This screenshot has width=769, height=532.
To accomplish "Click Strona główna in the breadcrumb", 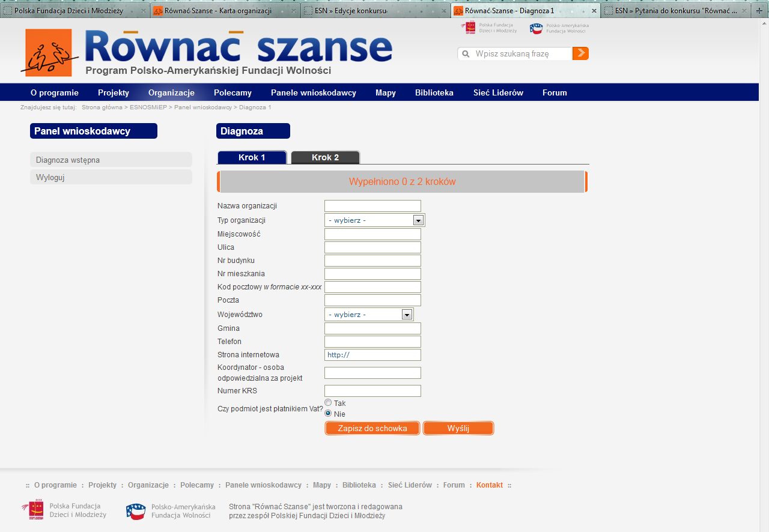I will tap(102, 107).
